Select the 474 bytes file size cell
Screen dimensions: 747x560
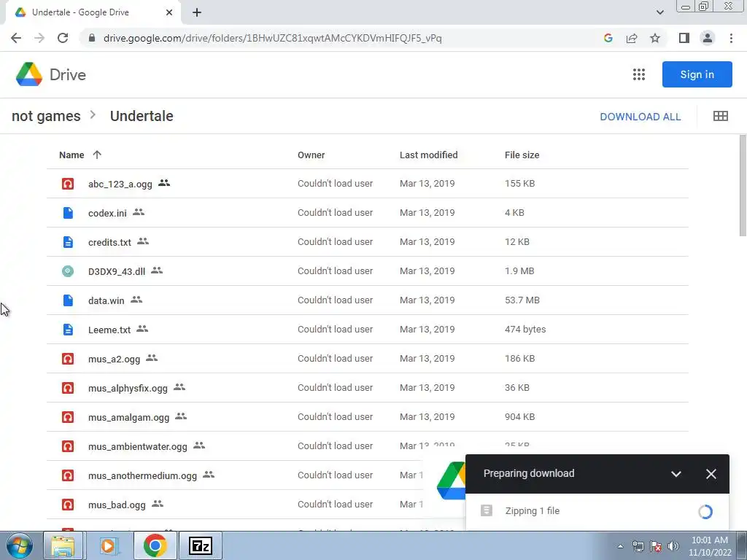[525, 329]
